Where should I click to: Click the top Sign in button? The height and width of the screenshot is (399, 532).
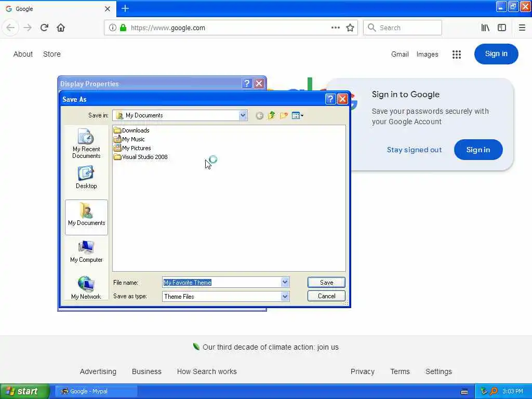(x=496, y=54)
